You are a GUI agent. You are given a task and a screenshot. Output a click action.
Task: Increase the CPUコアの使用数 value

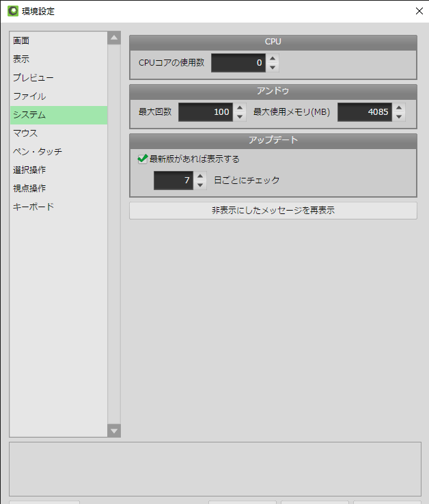[273, 59]
